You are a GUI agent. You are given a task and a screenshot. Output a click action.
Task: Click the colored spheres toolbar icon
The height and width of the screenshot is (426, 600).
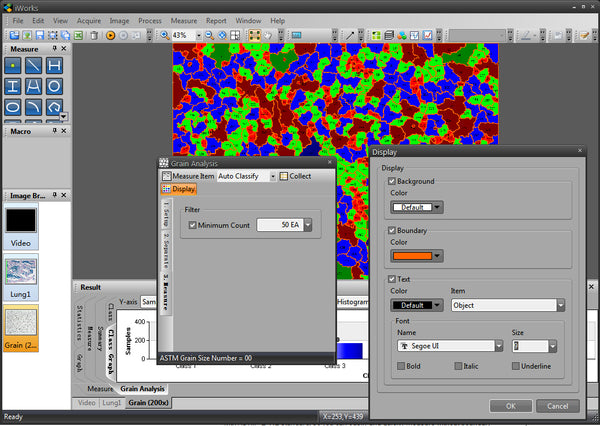click(402, 36)
